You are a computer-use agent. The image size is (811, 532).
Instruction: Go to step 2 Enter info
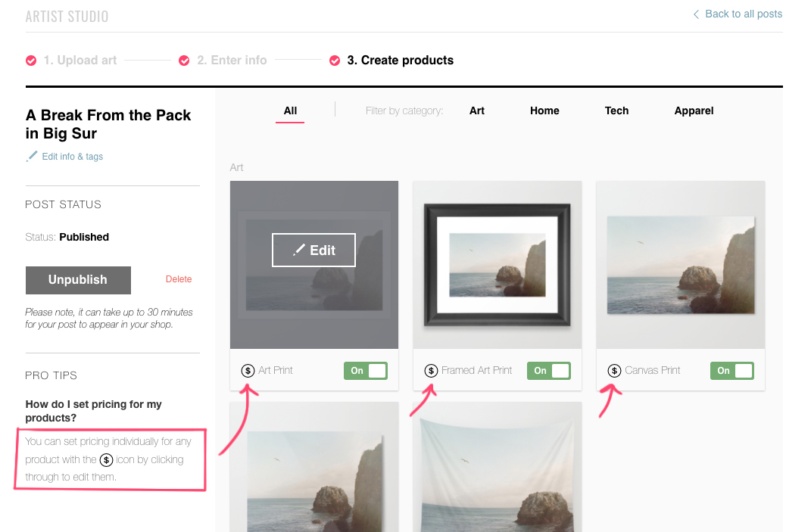(x=232, y=61)
